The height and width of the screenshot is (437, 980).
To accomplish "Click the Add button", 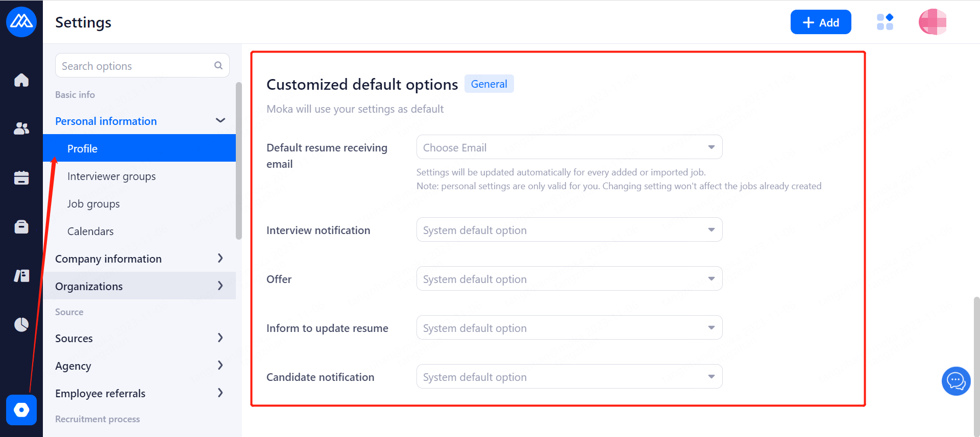I will point(820,22).
